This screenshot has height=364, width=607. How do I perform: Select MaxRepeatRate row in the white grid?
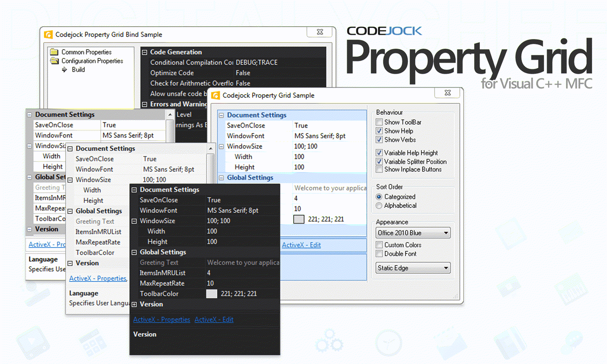point(98,242)
